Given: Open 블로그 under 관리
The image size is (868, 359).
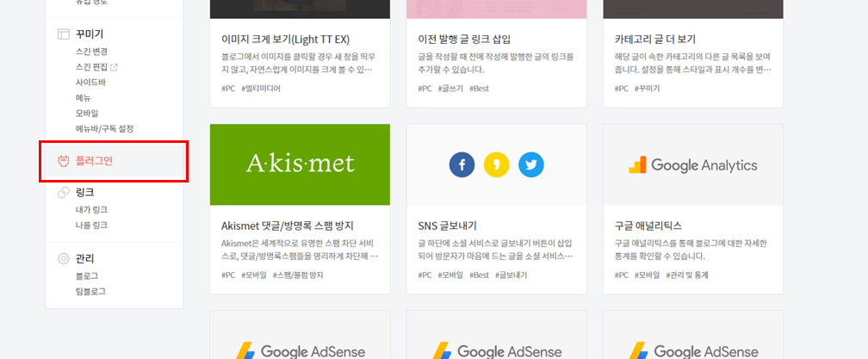Looking at the screenshot, I should (x=87, y=275).
